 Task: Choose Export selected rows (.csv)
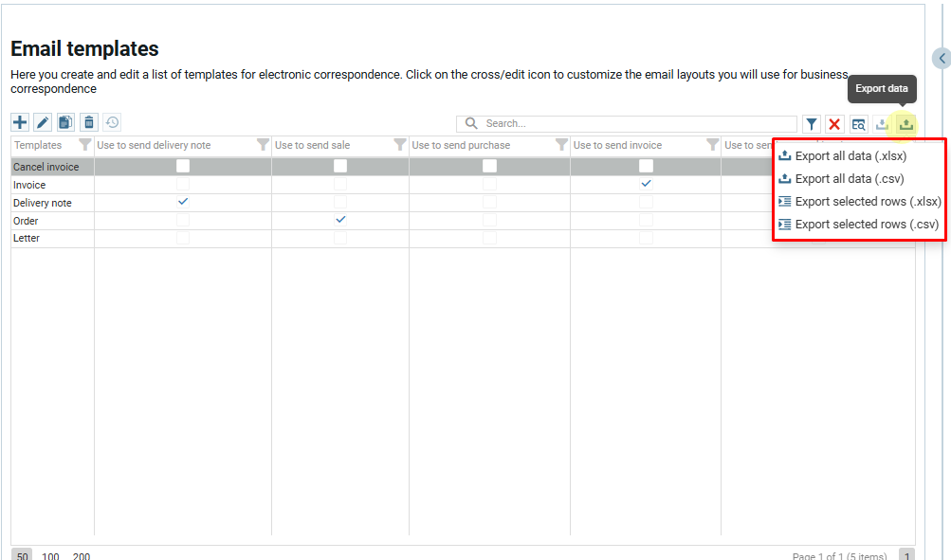coord(866,225)
